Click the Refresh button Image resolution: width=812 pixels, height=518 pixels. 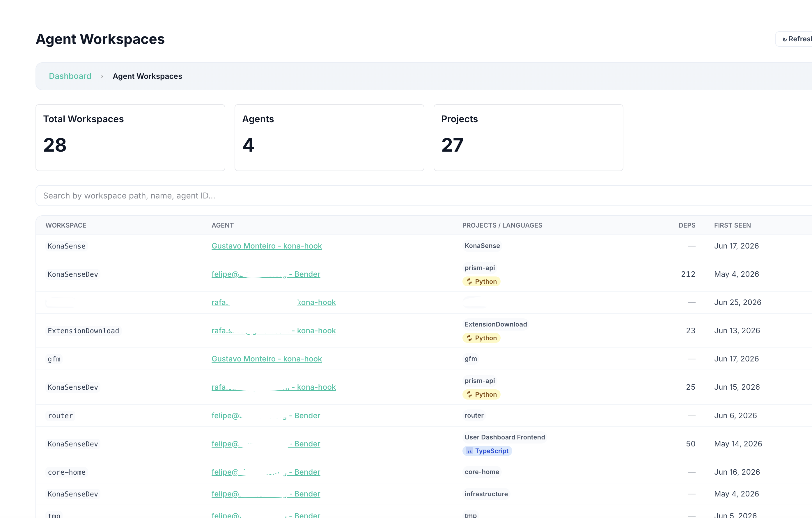[x=794, y=39]
